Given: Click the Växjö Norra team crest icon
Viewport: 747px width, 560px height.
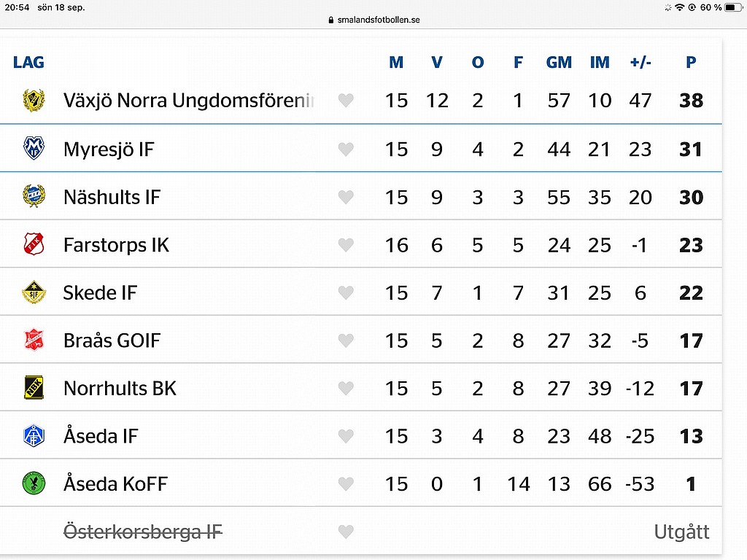Looking at the screenshot, I should click(x=34, y=101).
